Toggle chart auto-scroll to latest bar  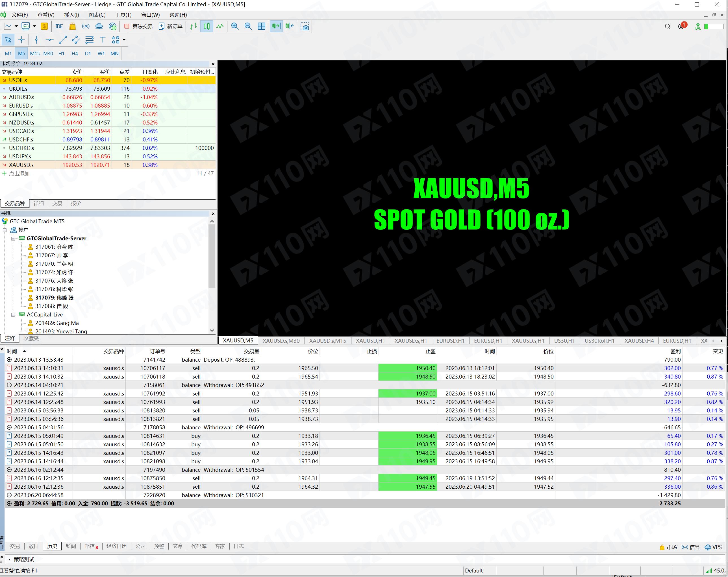point(276,26)
